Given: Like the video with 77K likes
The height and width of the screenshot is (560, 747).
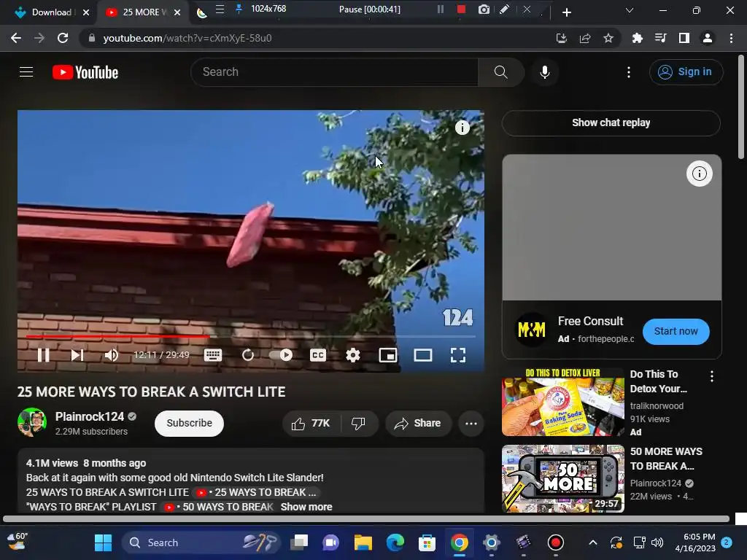Looking at the screenshot, I should tap(311, 424).
